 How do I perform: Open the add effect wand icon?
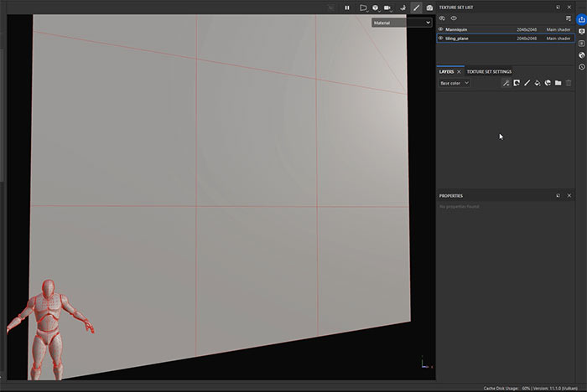click(506, 83)
